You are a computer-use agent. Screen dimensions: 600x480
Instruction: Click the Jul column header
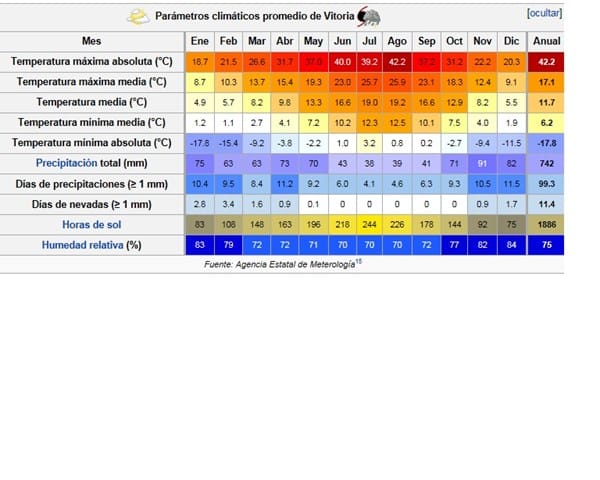pos(369,41)
